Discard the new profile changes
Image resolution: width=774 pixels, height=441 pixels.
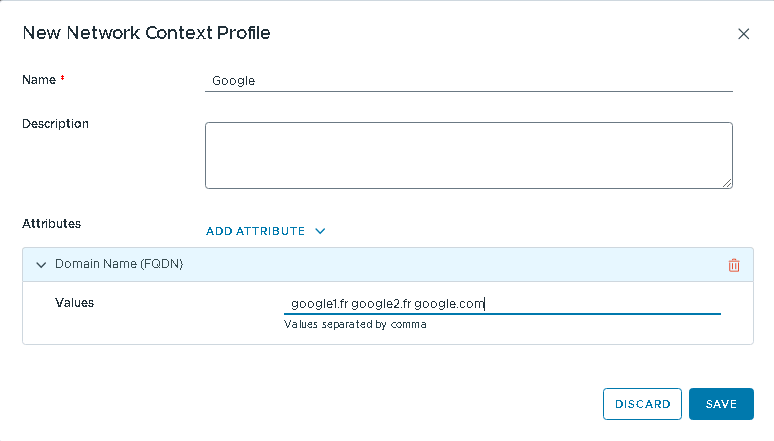[x=642, y=404]
